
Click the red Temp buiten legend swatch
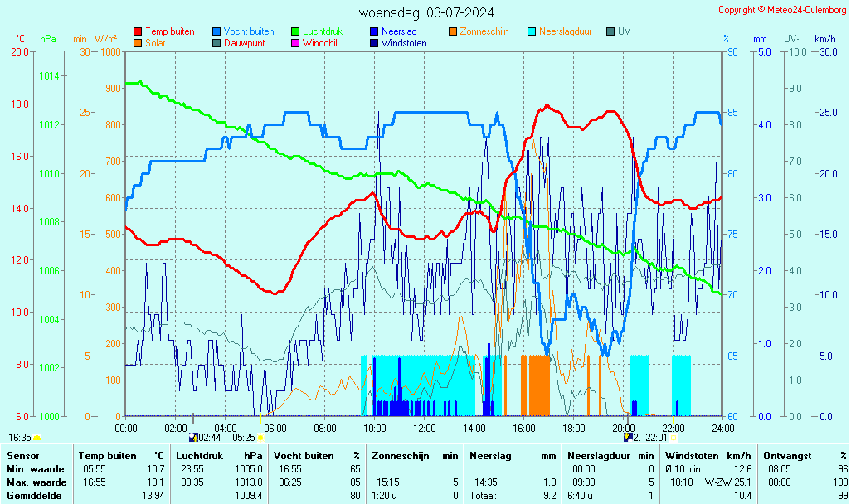tap(138, 31)
